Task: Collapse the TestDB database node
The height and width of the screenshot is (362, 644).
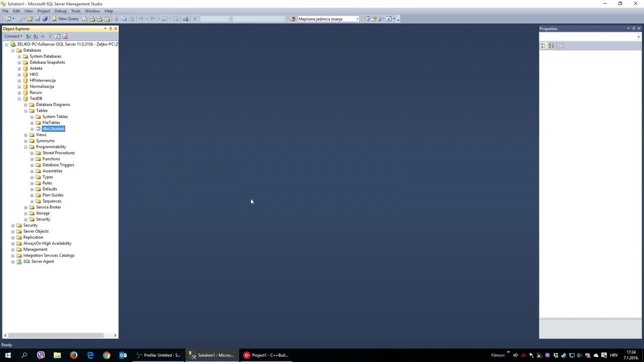Action: (x=19, y=99)
